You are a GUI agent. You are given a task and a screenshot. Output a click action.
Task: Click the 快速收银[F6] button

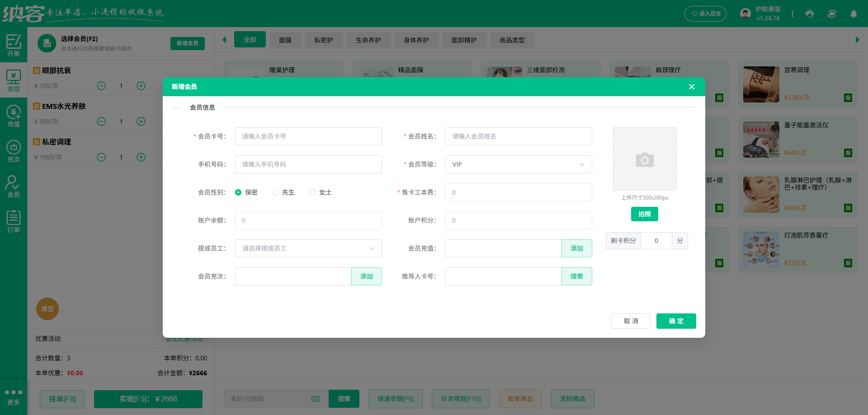(396, 399)
